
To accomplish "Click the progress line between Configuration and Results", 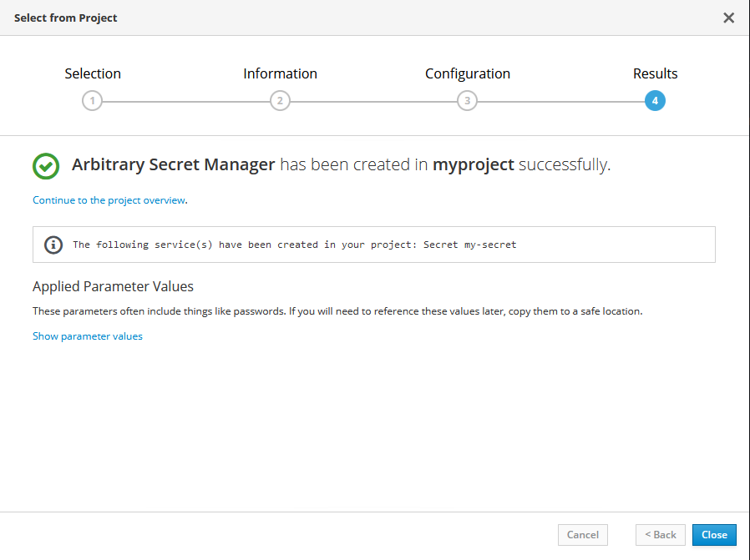I will 561,100.
